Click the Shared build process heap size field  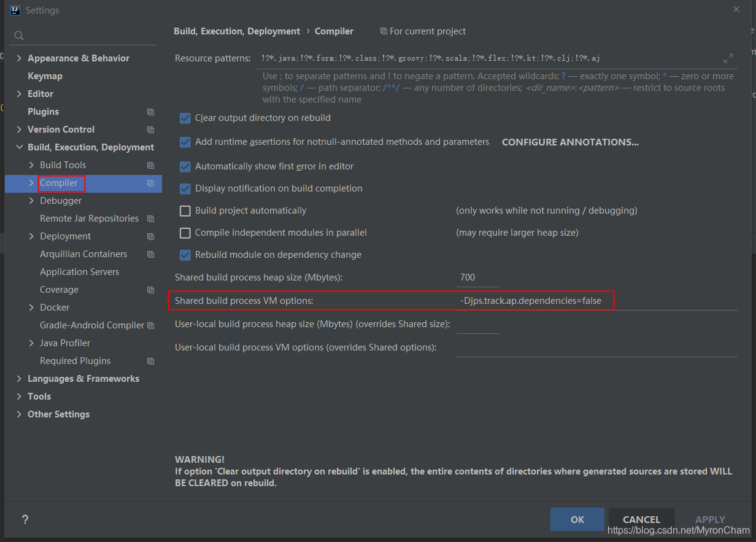pyautogui.click(x=477, y=277)
